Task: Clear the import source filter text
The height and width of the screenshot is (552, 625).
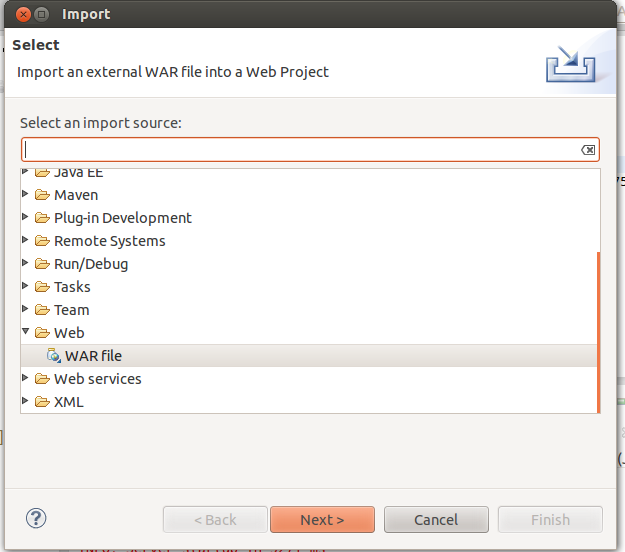Action: coord(588,150)
